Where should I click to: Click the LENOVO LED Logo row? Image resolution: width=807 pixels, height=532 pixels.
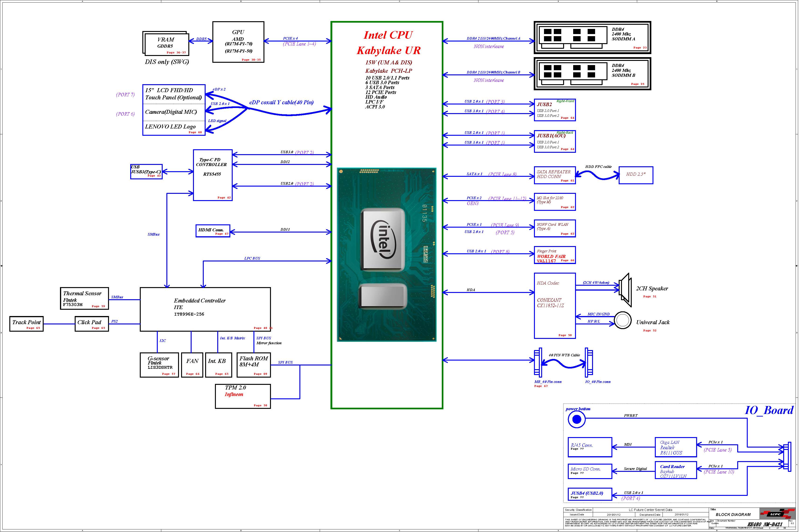(175, 129)
